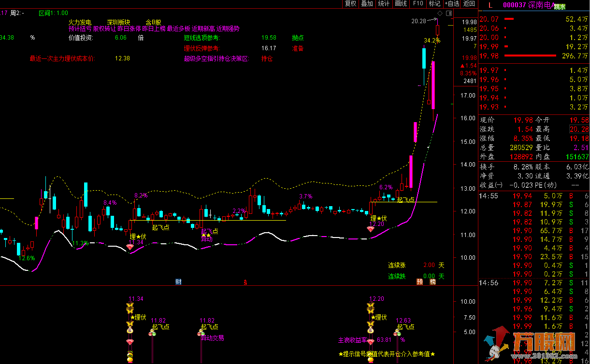This screenshot has width=590, height=364.
Task: Click colored balls icon at first 11.82 起飞点
Action: coord(152,333)
